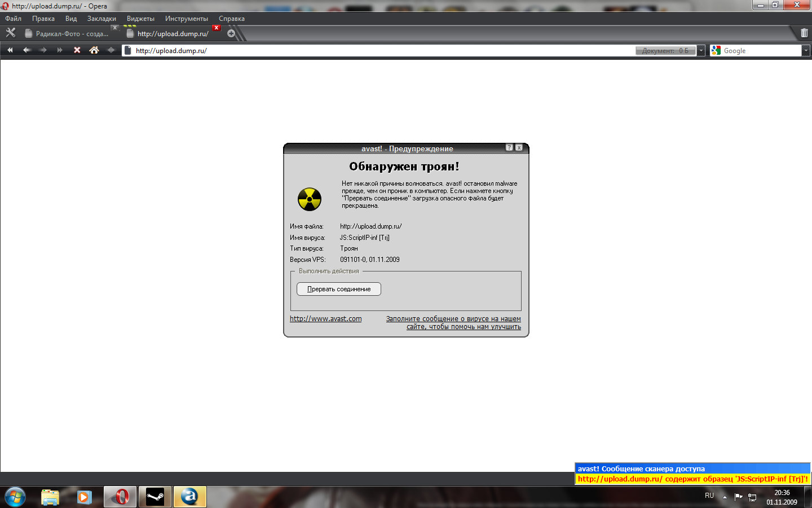
Task: Click the avast dialog help question mark
Action: [509, 147]
